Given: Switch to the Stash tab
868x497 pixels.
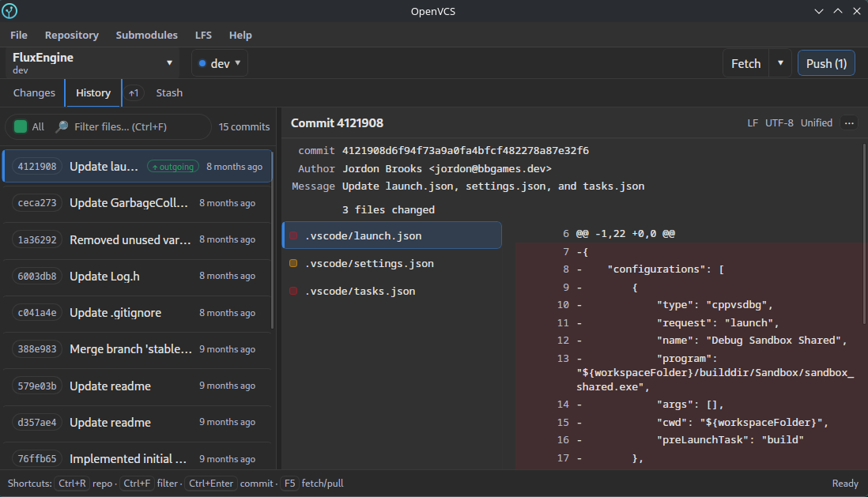Looking at the screenshot, I should [168, 92].
